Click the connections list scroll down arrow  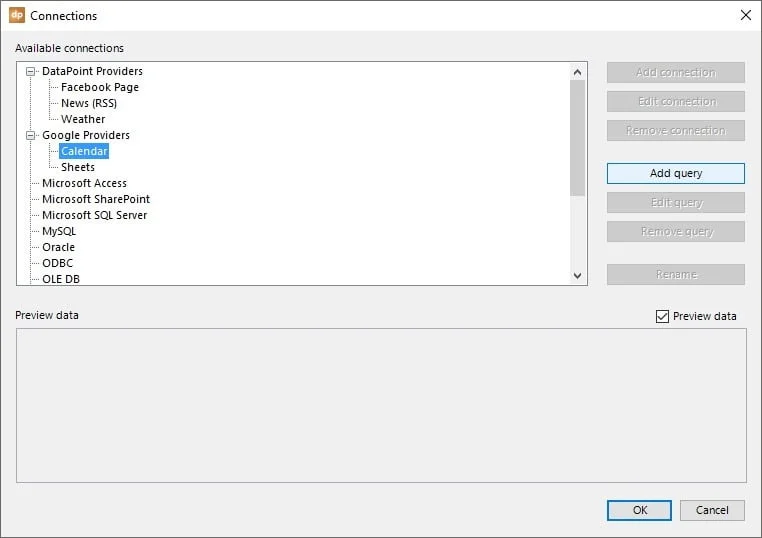(x=577, y=276)
